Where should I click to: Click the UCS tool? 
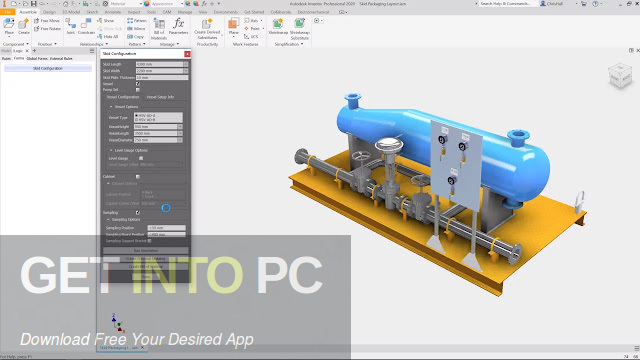[251, 36]
